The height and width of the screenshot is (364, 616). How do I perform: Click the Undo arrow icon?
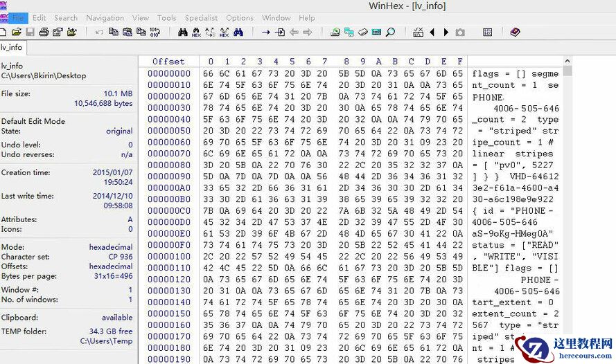[99, 32]
